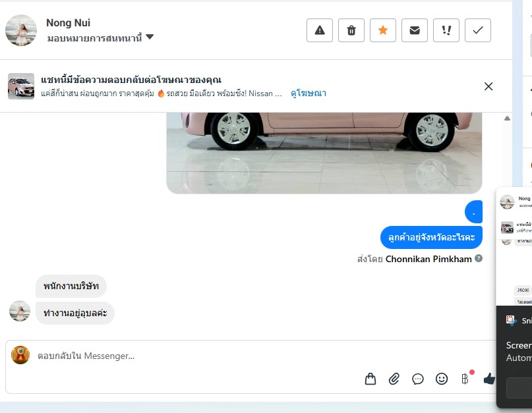Mark conversation as spam with warning icon
Image resolution: width=532 pixels, height=413 pixels.
pyautogui.click(x=320, y=30)
